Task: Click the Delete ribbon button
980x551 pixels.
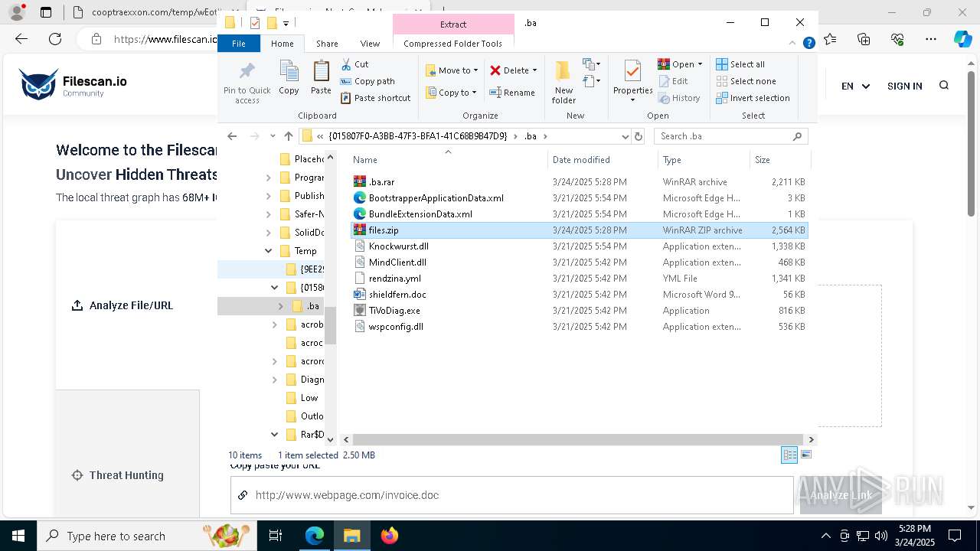Action: (513, 70)
